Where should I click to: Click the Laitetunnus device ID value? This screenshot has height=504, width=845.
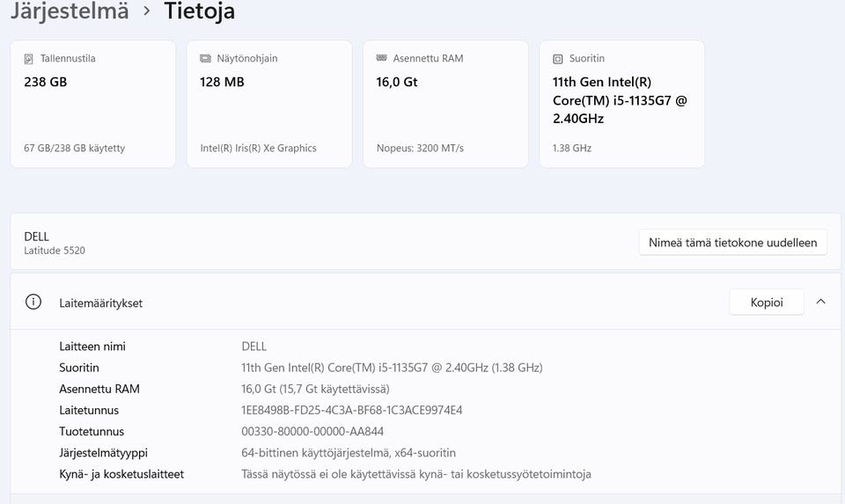[351, 410]
